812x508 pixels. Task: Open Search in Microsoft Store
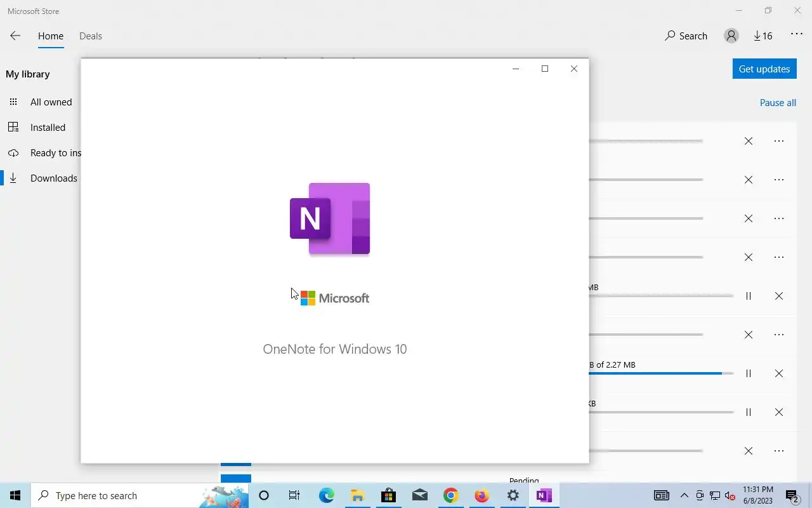(686, 36)
